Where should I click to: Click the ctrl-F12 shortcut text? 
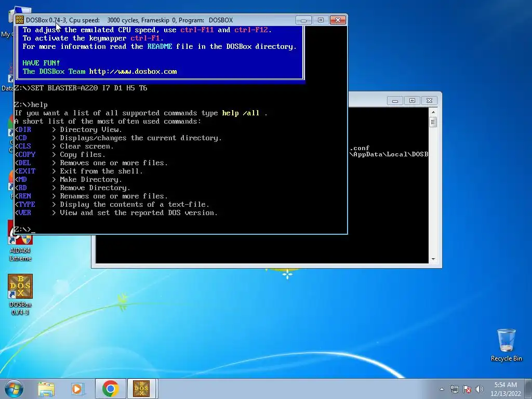click(251, 30)
